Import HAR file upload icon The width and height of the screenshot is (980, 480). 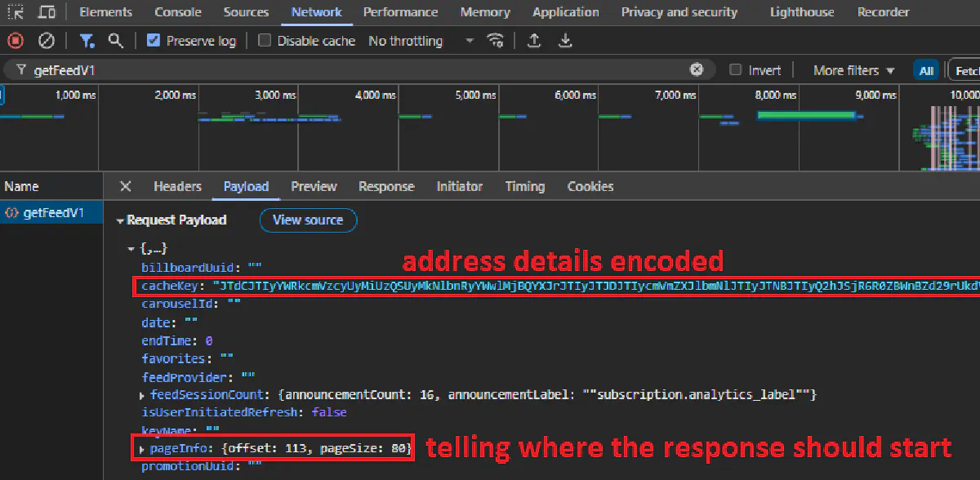tap(534, 41)
